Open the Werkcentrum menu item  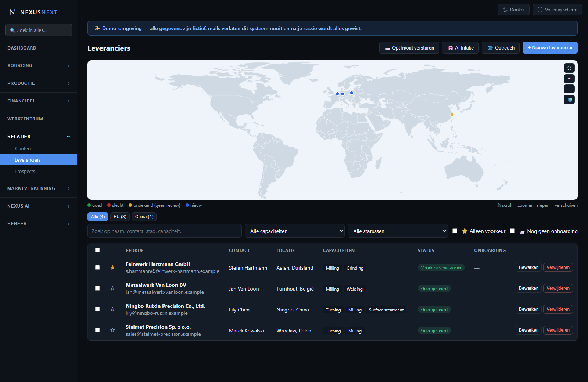tap(39, 119)
